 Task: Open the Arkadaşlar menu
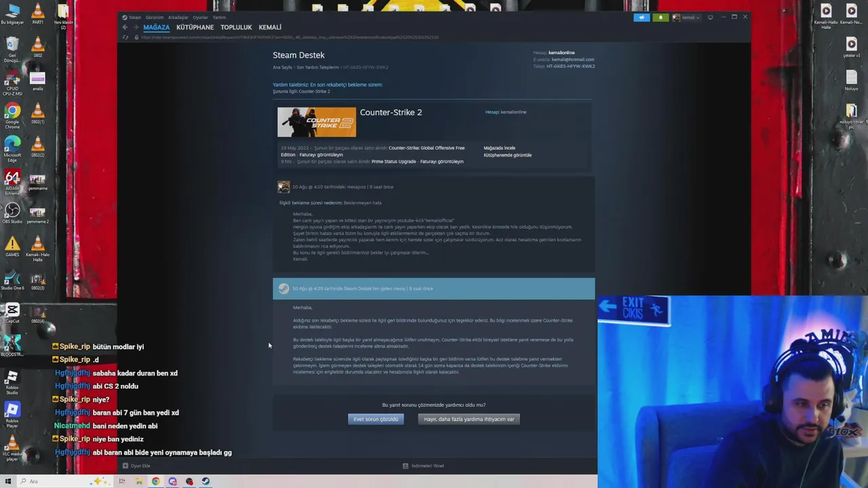pos(178,18)
